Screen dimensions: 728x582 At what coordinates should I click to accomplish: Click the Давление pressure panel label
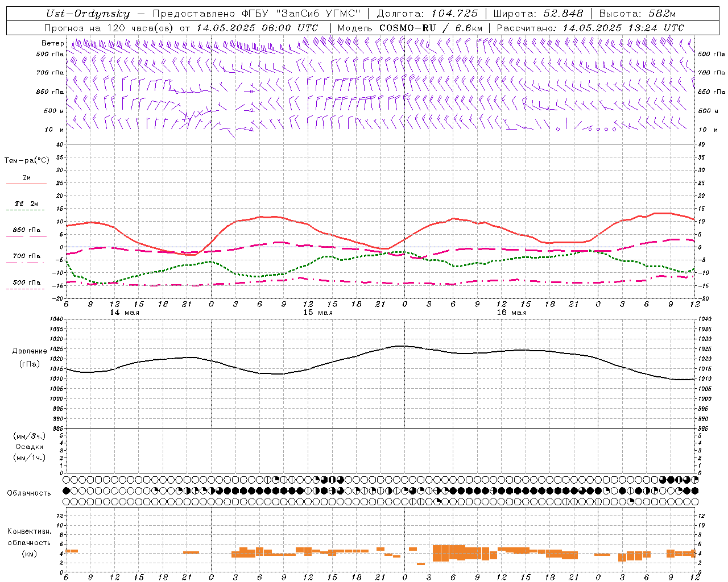click(x=30, y=351)
